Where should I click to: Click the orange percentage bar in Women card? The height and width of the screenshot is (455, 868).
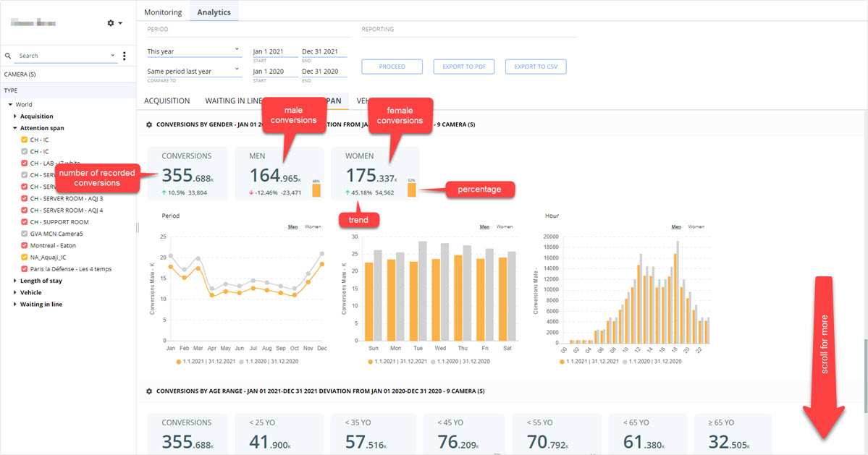pos(412,190)
